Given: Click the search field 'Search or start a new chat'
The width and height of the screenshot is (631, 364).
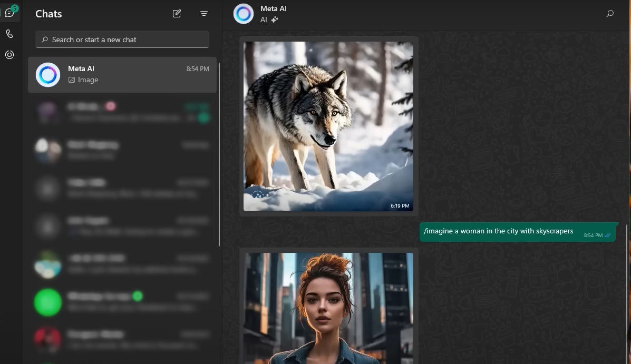Looking at the screenshot, I should coord(122,40).
